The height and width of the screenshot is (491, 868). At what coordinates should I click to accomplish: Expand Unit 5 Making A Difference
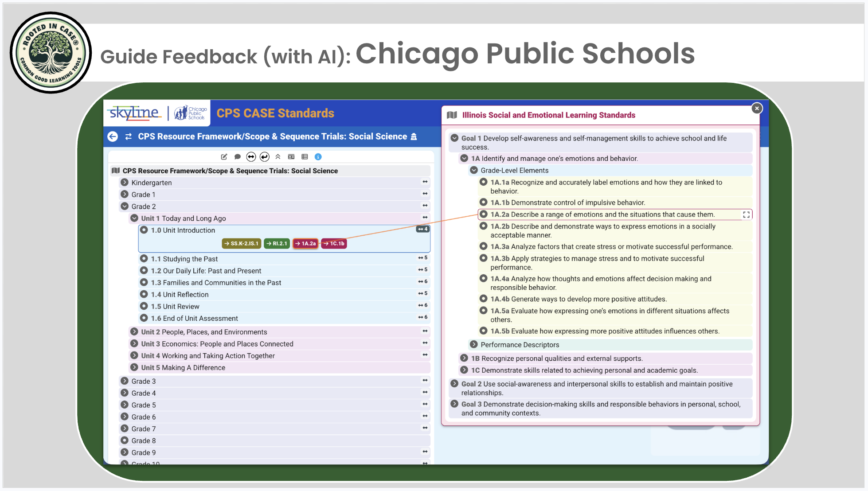[134, 367]
